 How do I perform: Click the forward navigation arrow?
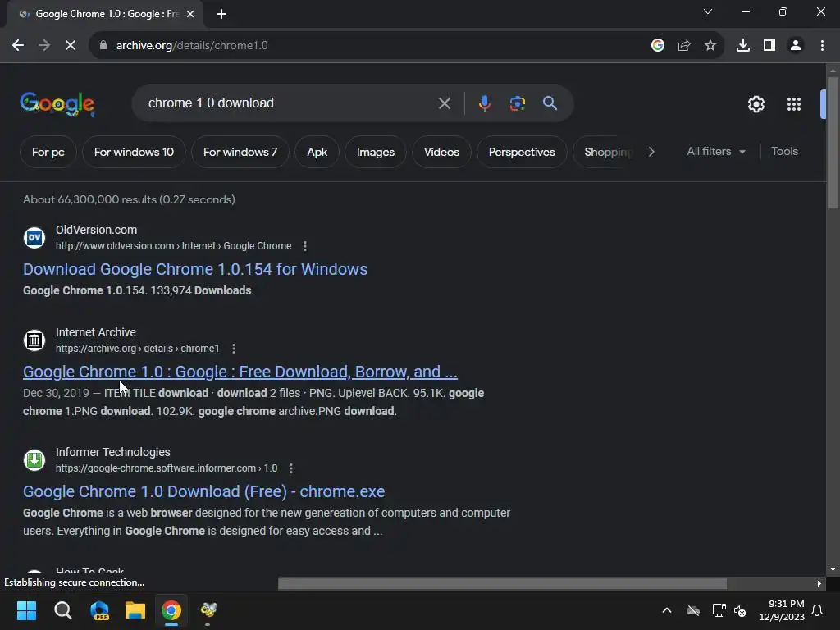click(x=44, y=46)
